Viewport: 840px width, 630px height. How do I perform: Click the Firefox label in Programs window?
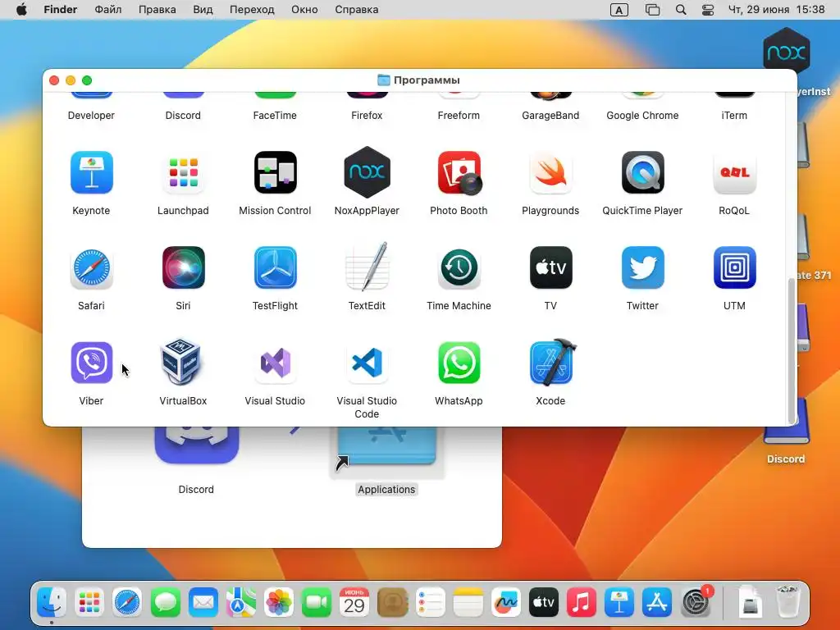tap(367, 115)
